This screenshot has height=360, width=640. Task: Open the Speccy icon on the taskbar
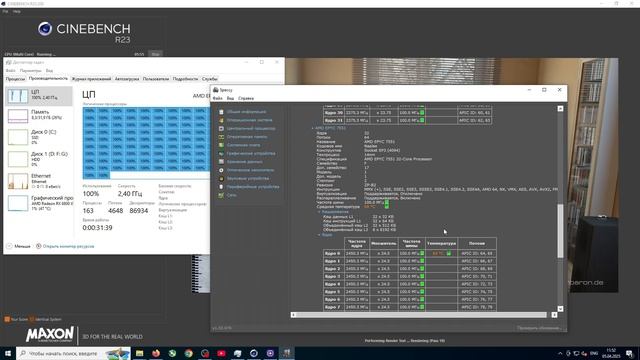click(x=287, y=353)
